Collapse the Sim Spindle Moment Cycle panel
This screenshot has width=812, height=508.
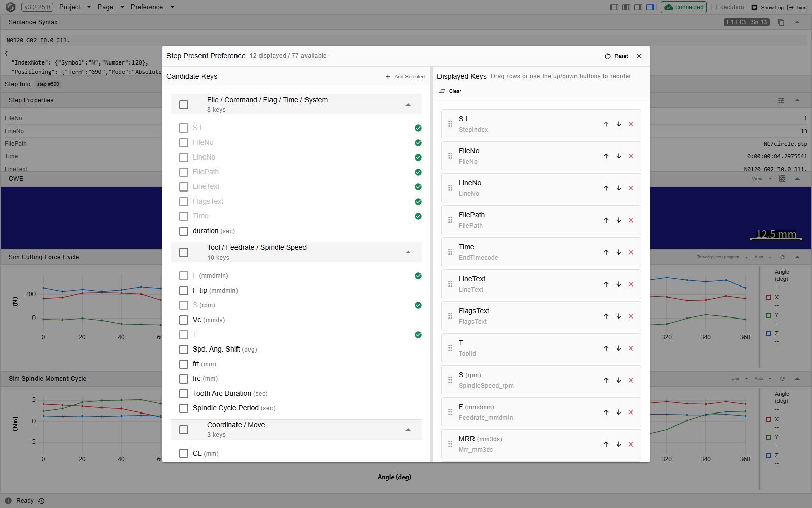[797, 379]
